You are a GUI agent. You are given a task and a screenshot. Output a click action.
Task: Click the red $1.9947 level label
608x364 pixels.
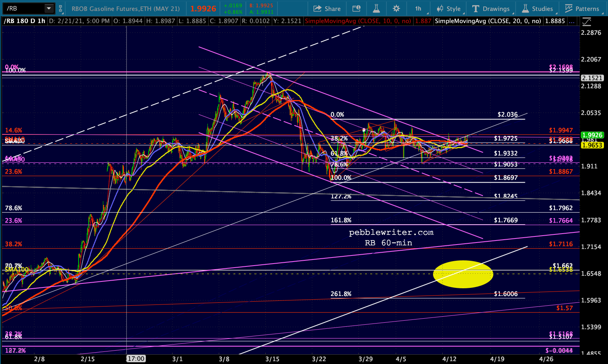561,130
